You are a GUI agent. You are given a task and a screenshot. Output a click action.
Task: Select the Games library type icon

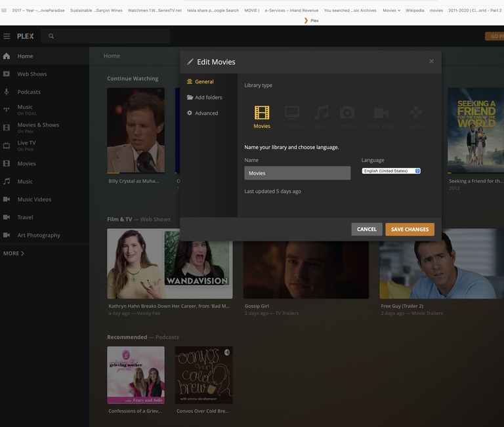[x=415, y=113]
